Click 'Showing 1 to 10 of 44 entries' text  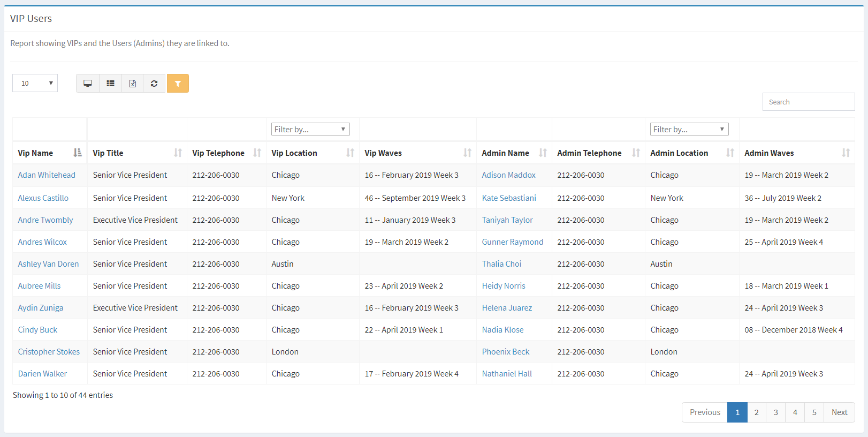[63, 395]
